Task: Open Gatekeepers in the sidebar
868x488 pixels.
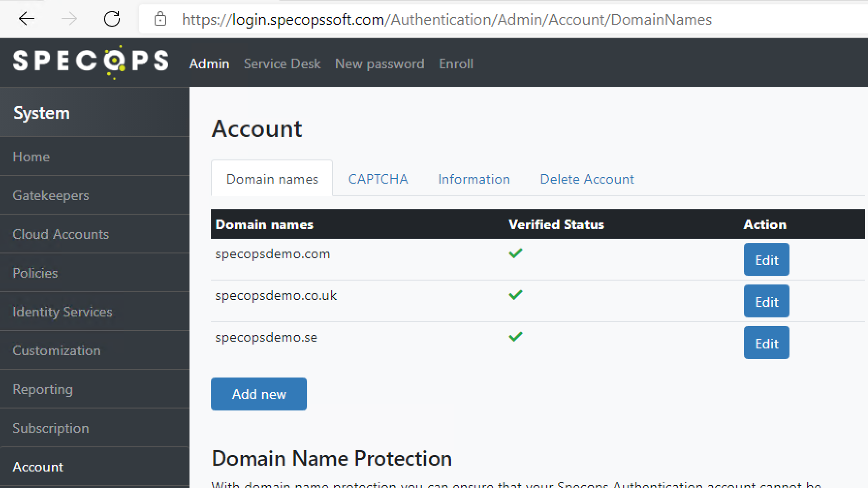Action: pos(51,195)
